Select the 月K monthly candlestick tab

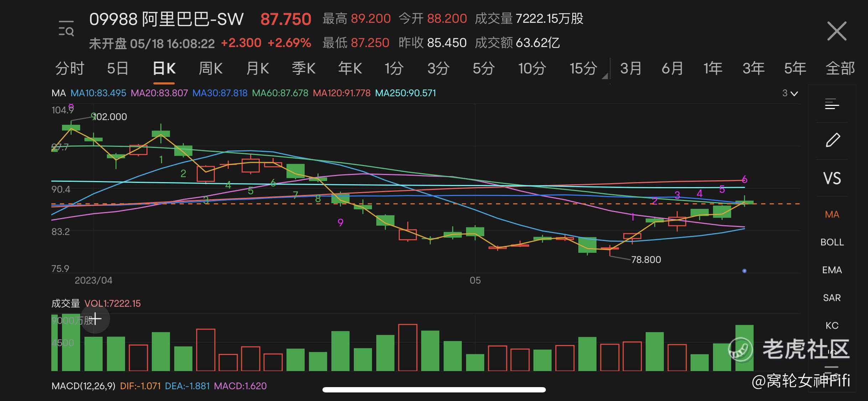[258, 68]
